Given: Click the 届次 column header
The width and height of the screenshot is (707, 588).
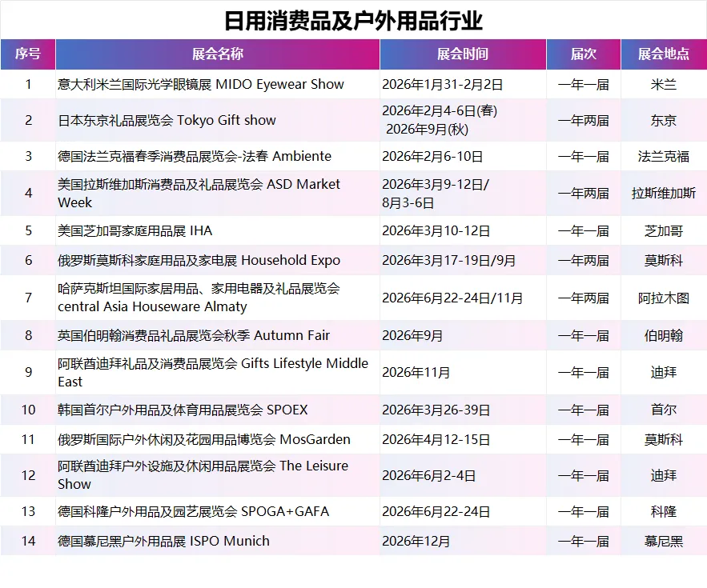Looking at the screenshot, I should 584,54.
